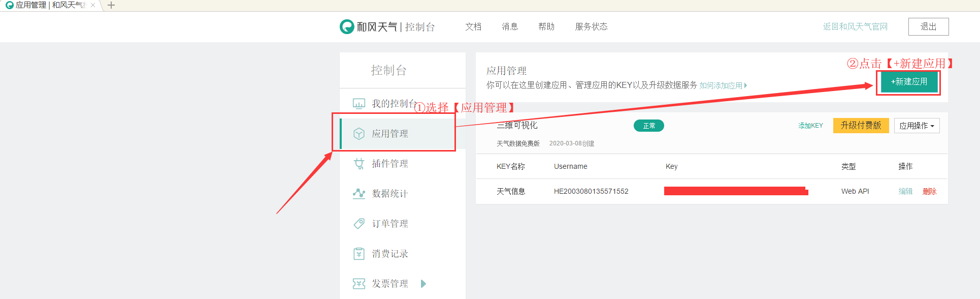Select 插件管理 in sidebar
Viewport: 980px width, 299px height.
(390, 164)
